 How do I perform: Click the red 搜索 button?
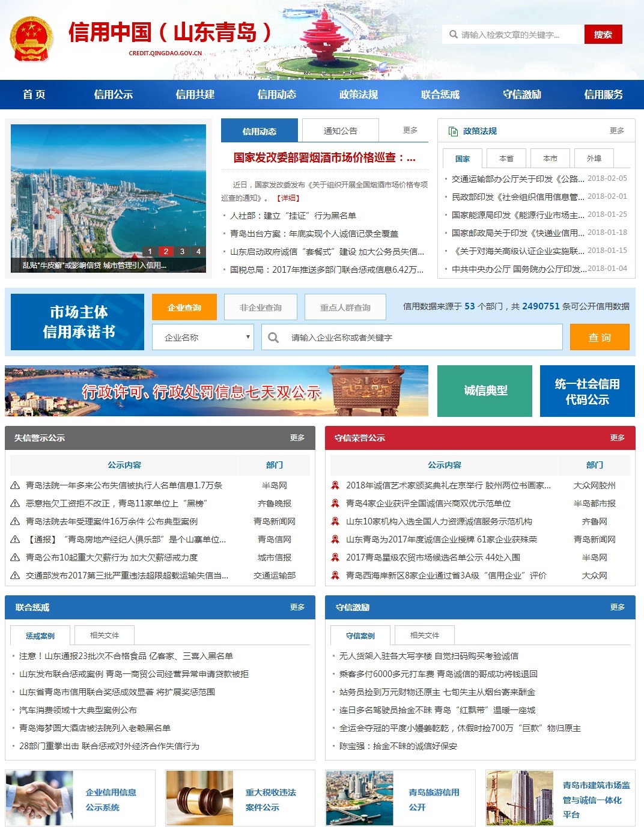(x=603, y=35)
